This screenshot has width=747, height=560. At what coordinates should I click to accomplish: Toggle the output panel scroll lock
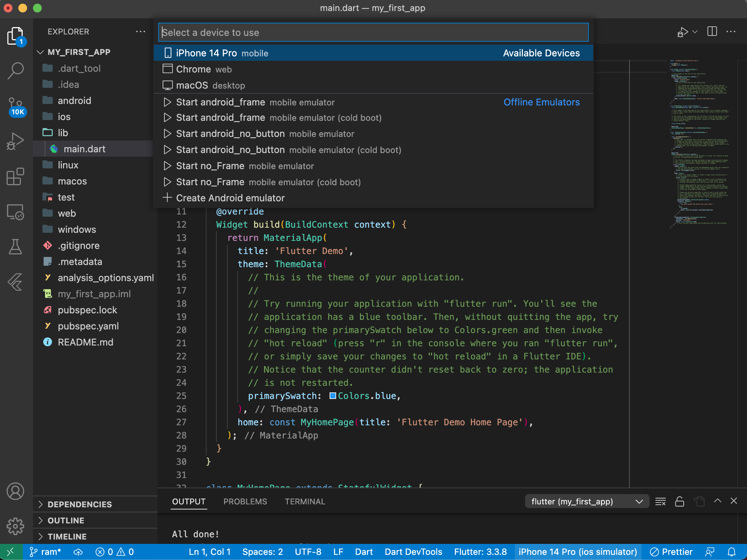[679, 501]
